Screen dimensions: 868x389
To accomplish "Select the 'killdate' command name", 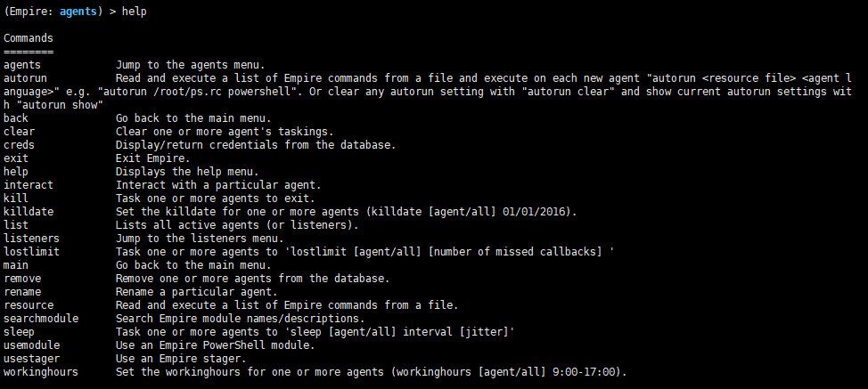I will click(x=29, y=212).
